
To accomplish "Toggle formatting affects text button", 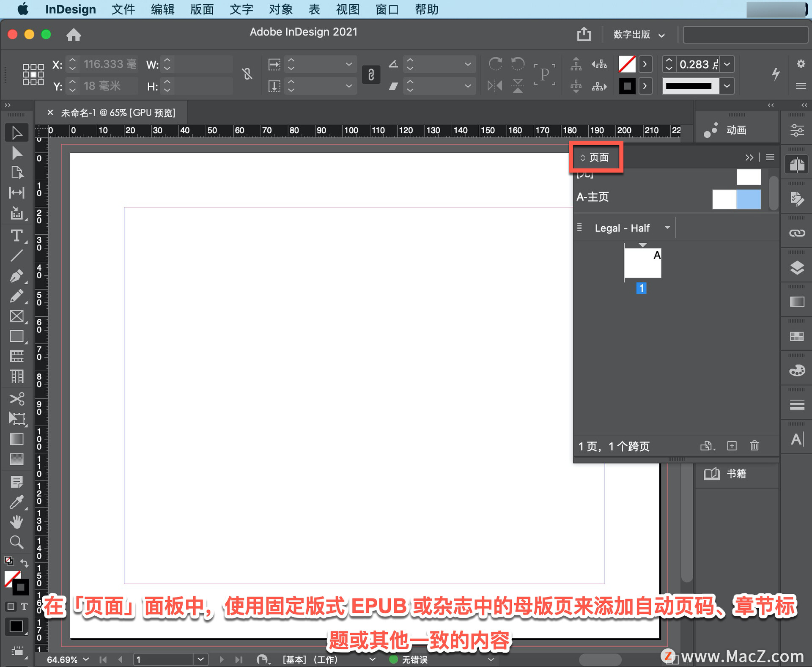I will (25, 607).
